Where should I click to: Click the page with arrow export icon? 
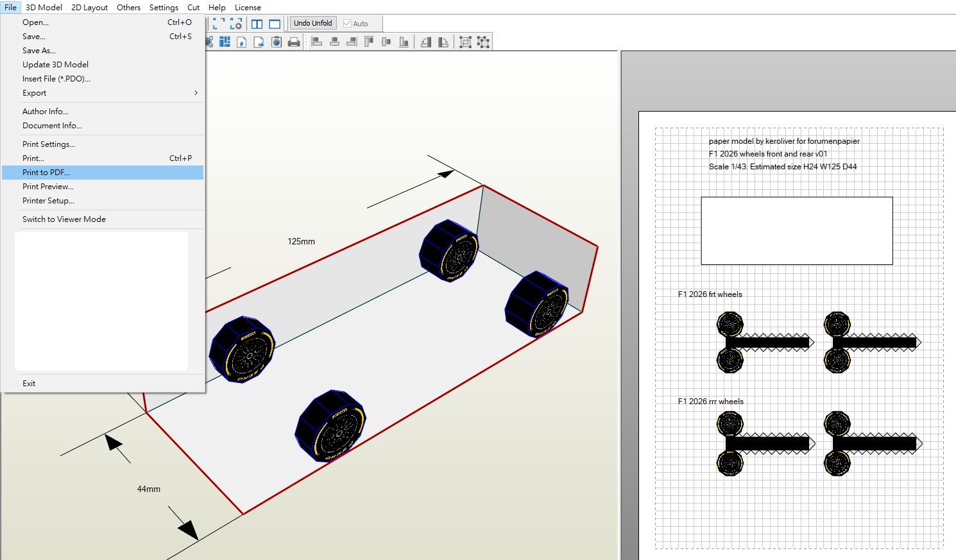[259, 42]
